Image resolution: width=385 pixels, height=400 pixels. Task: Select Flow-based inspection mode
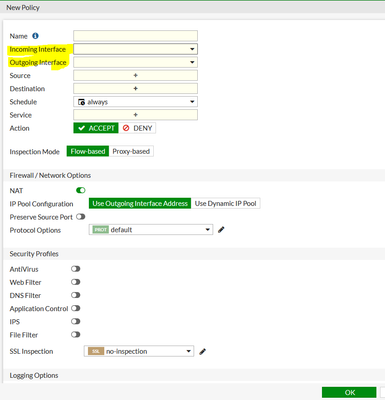88,151
